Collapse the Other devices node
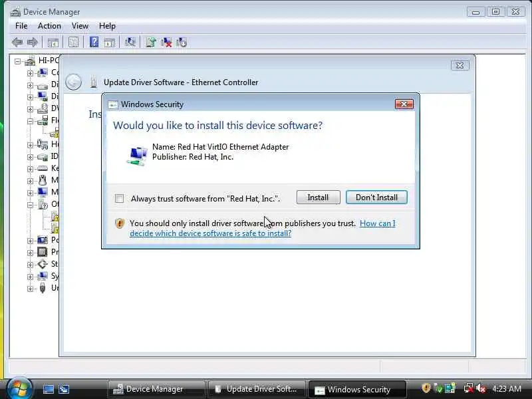 tap(30, 205)
